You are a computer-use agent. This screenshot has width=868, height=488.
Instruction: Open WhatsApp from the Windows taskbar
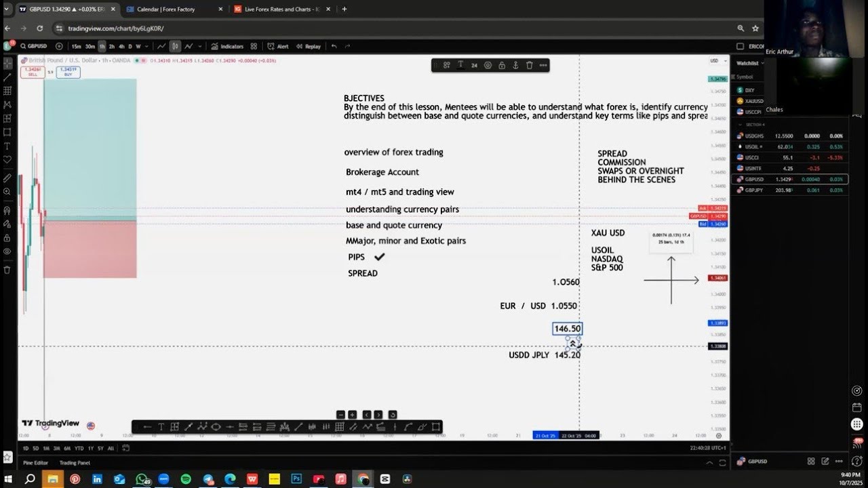(x=142, y=479)
